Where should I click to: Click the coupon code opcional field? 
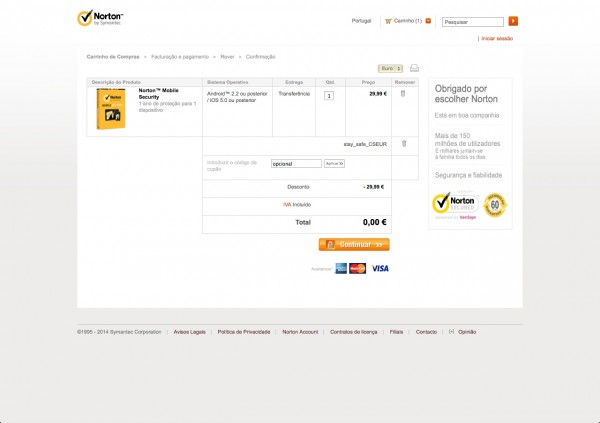(296, 163)
